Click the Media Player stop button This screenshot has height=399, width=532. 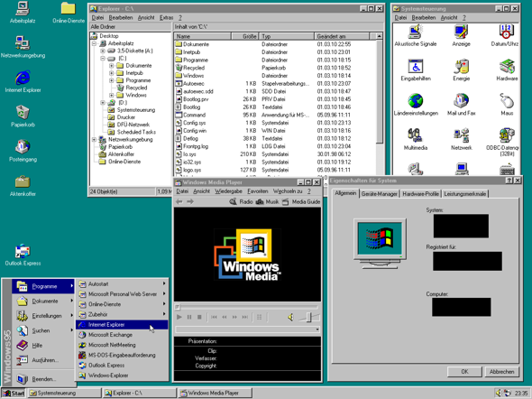199,317
